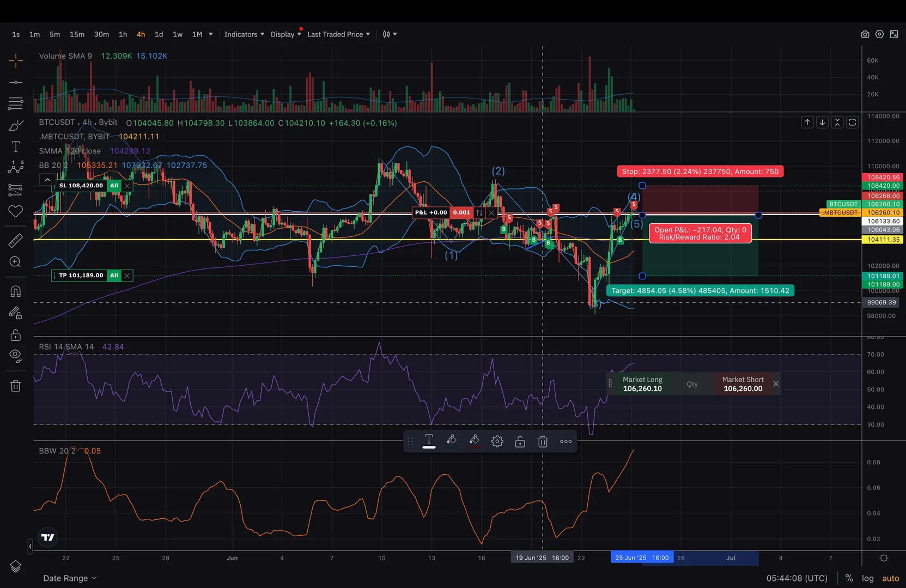Collapse the main chart pane
The width and height of the screenshot is (906, 588).
click(x=837, y=122)
